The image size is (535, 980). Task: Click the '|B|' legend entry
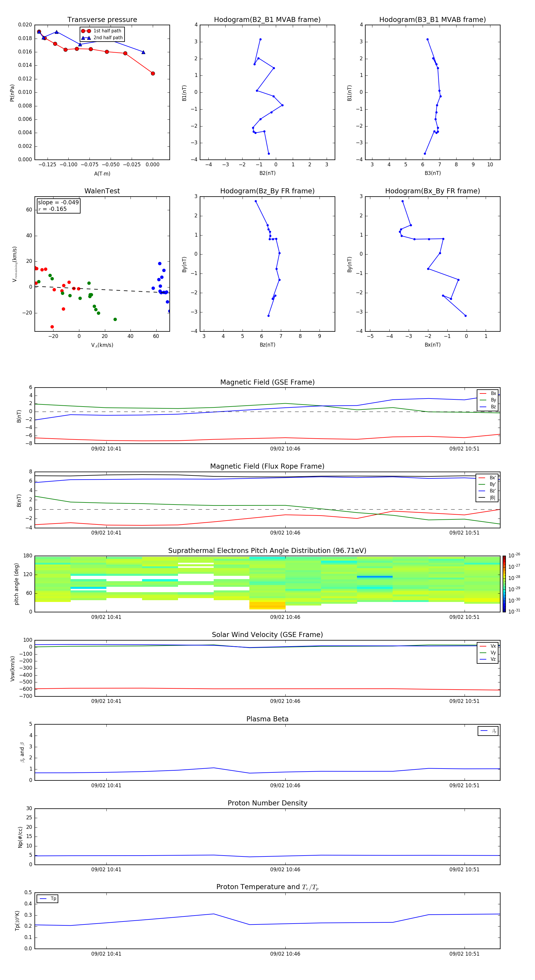coord(487,498)
